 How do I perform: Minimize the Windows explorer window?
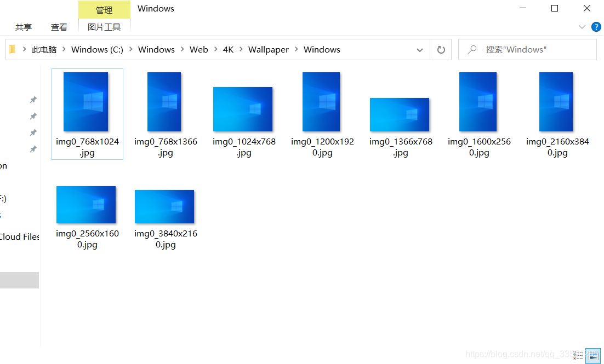(523, 8)
